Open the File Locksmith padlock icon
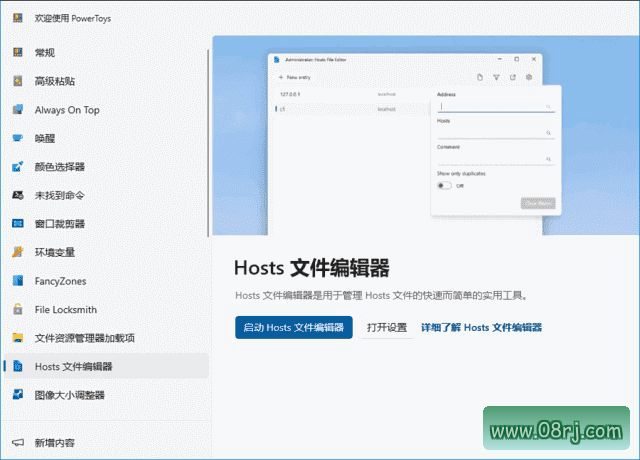The width and height of the screenshot is (640, 460). click(18, 309)
